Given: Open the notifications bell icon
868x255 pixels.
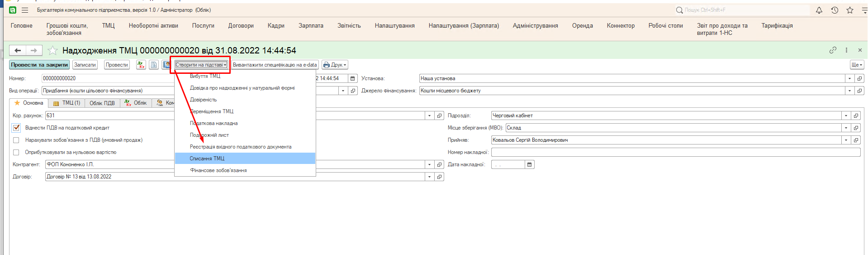Looking at the screenshot, I should coord(819,10).
